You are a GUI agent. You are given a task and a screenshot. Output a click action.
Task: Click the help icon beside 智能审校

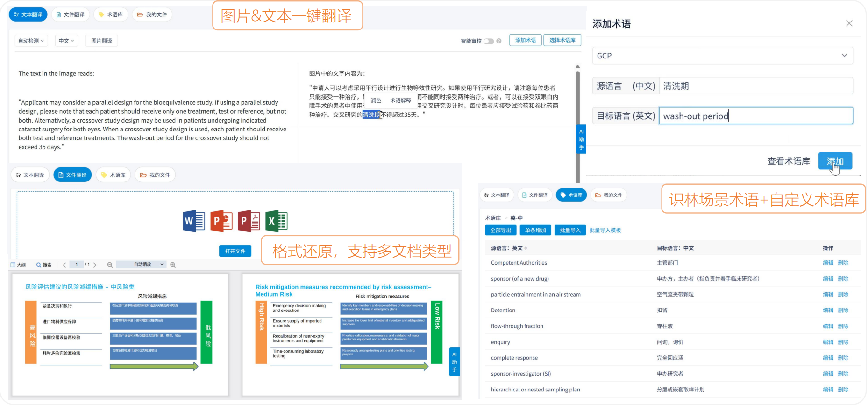tap(499, 41)
